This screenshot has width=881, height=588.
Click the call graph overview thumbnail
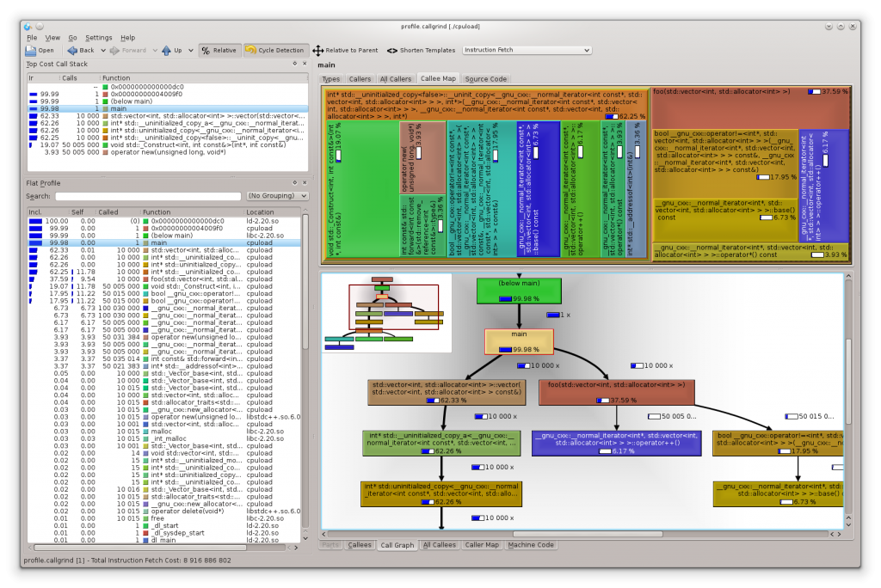coord(386,313)
